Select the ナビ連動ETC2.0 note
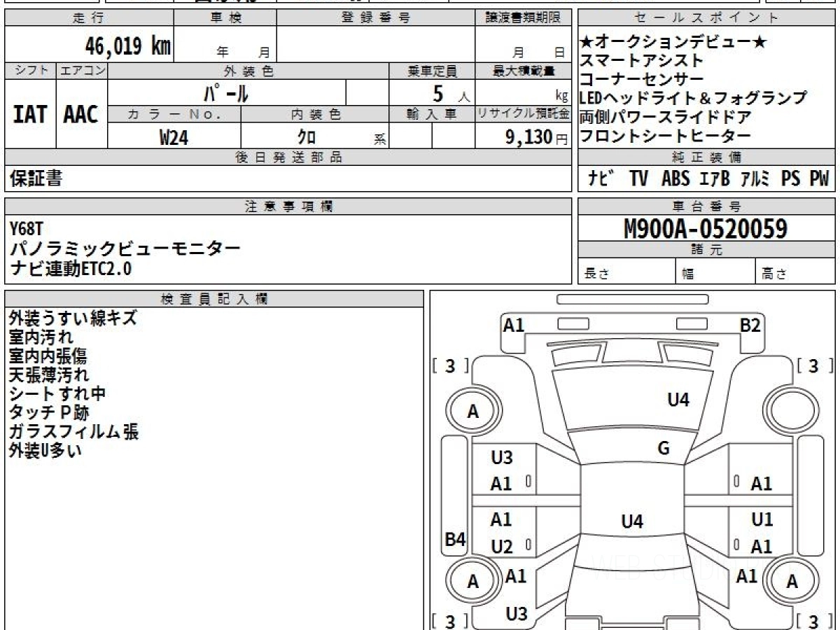This screenshot has width=840, height=630. click(71, 268)
